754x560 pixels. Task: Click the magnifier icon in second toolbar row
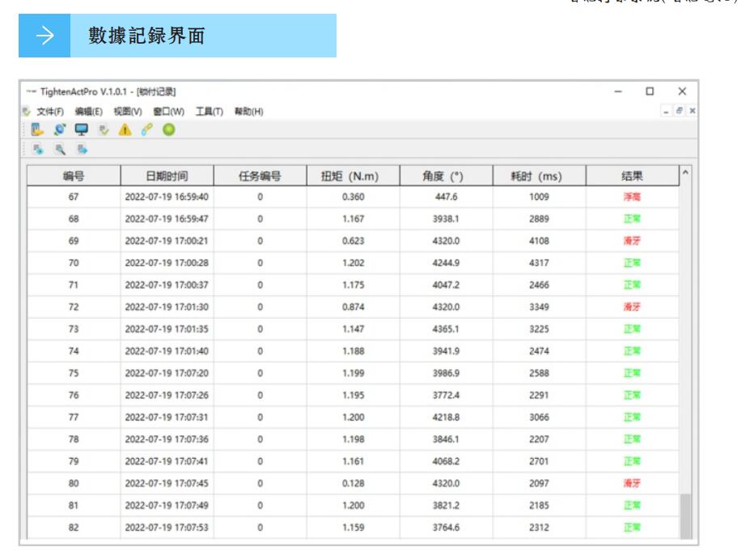(60, 150)
